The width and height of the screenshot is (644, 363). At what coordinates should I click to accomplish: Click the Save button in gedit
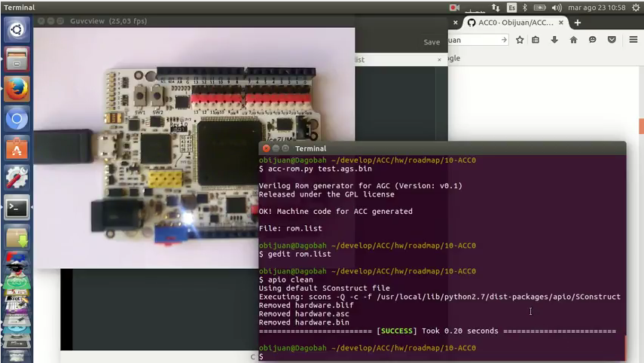pos(432,42)
